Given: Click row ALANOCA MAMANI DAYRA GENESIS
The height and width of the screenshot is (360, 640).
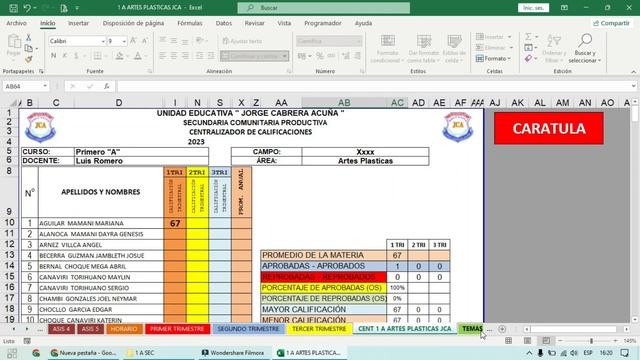Looking at the screenshot, I should pos(100,234).
